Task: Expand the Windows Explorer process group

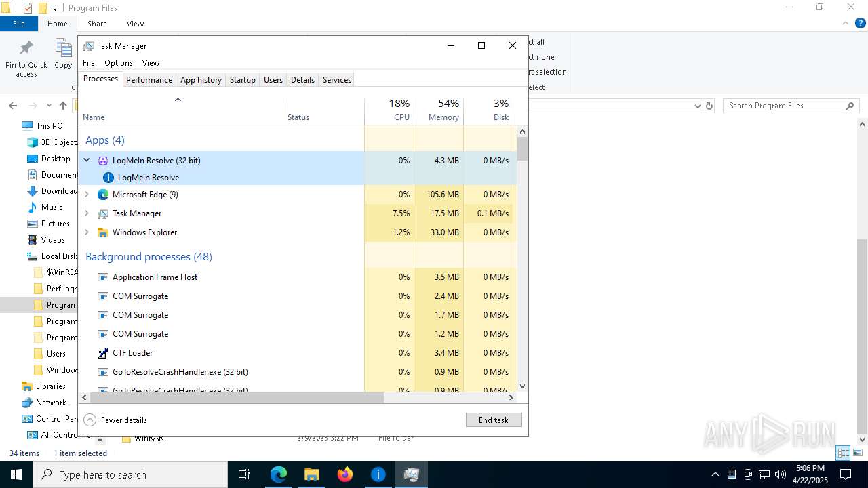Action: pyautogui.click(x=86, y=232)
